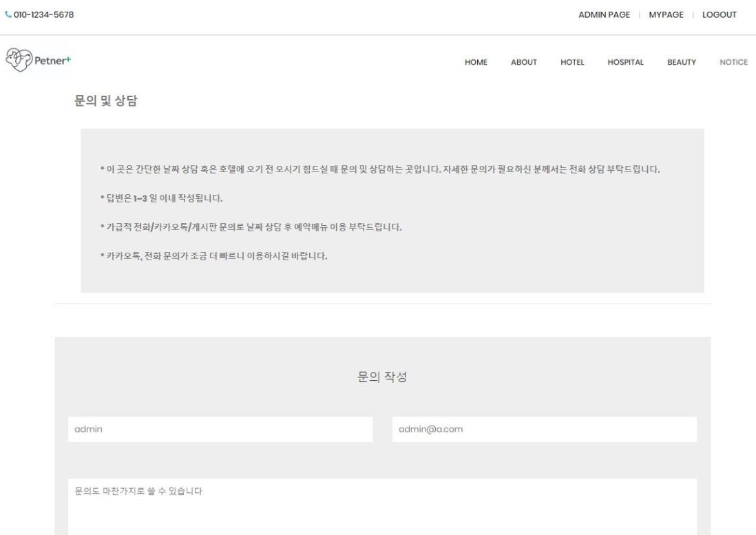Click the 문의 및 상담 page heading
Image resolution: width=756 pixels, height=535 pixels.
click(105, 101)
